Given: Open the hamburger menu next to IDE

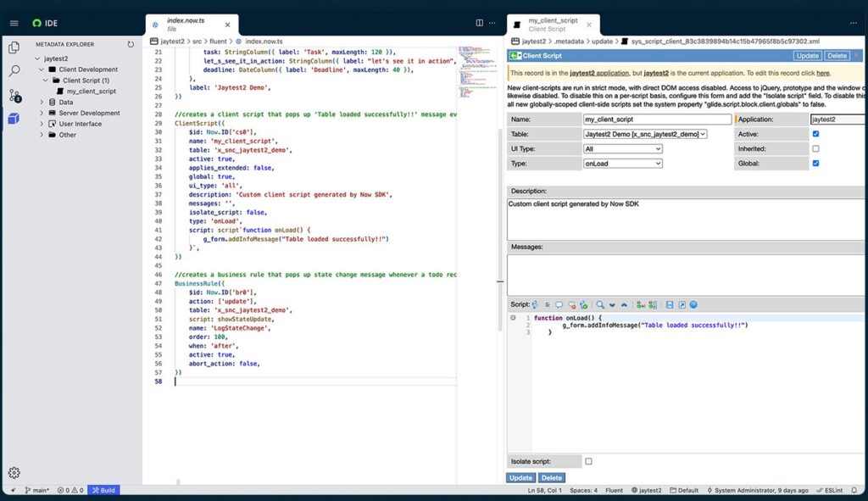Looking at the screenshot, I should click(x=14, y=23).
